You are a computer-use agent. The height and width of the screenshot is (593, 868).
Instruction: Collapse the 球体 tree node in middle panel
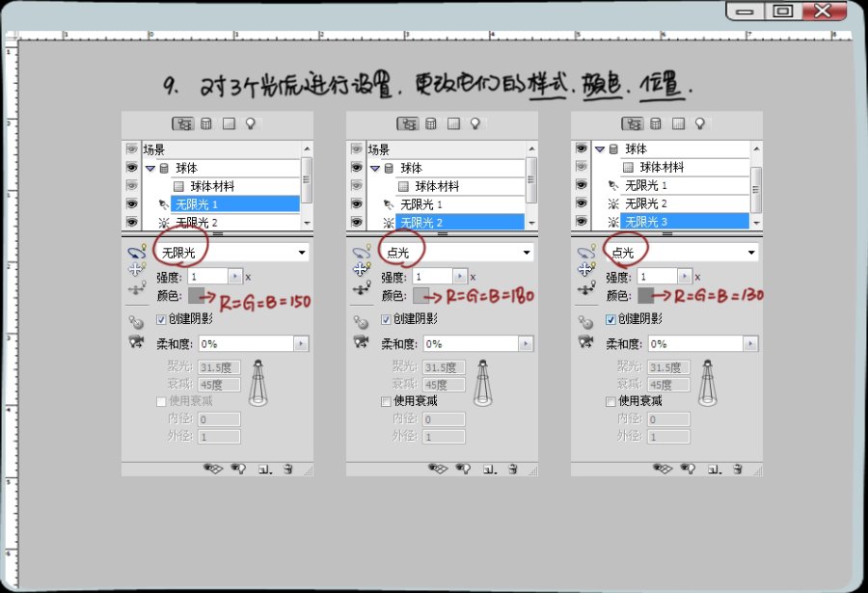tap(375, 168)
